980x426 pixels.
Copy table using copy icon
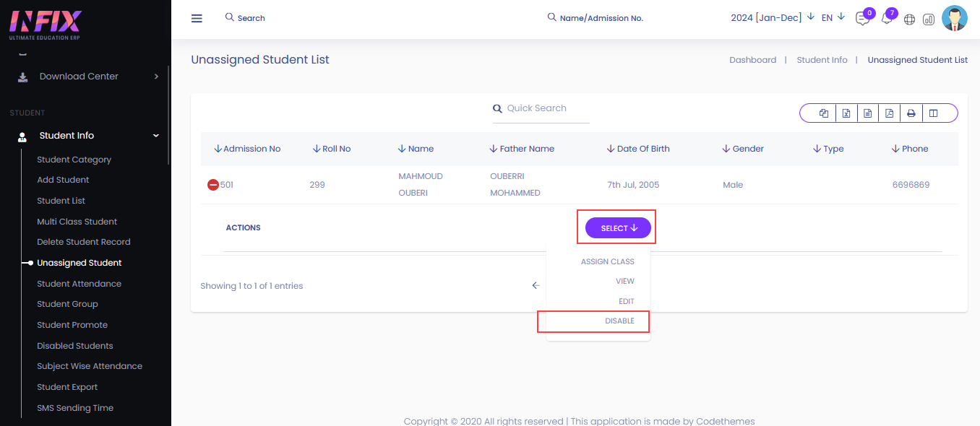pyautogui.click(x=824, y=113)
